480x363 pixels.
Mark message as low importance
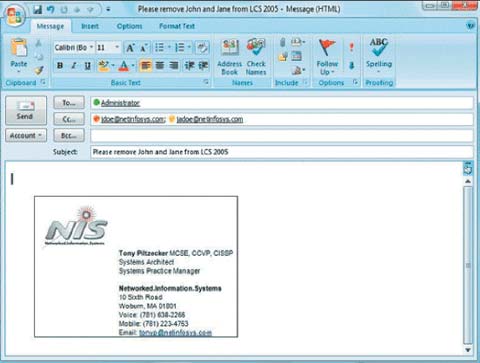pyautogui.click(x=351, y=65)
